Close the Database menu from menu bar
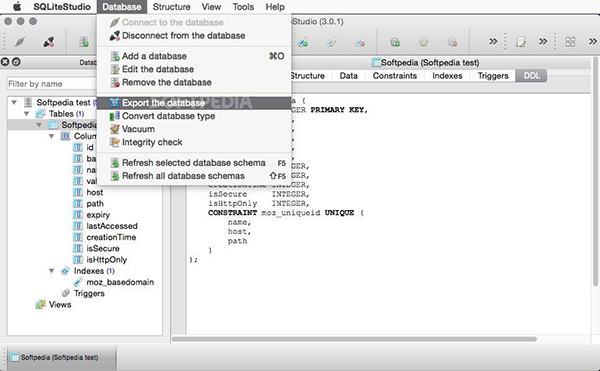 coord(122,7)
